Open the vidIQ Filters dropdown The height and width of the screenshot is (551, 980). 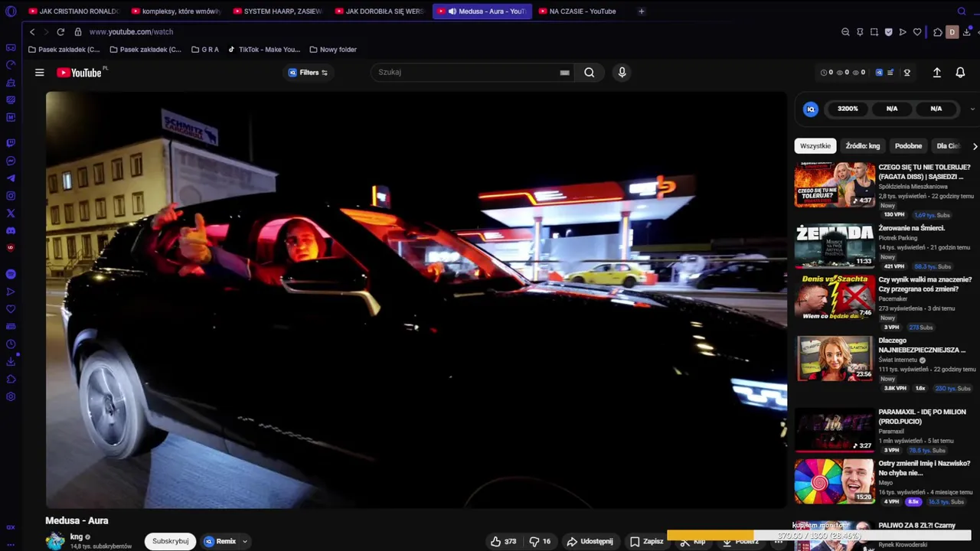[x=308, y=73]
